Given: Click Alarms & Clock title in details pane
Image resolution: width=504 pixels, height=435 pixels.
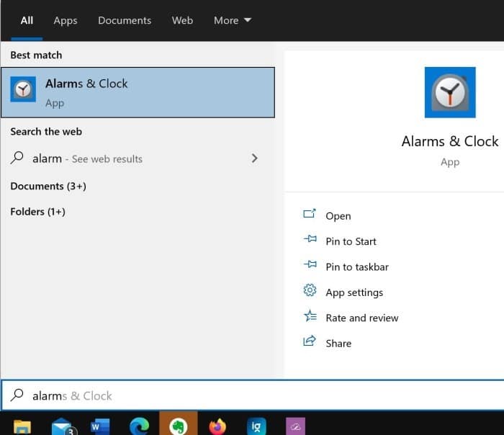Looking at the screenshot, I should (x=450, y=141).
